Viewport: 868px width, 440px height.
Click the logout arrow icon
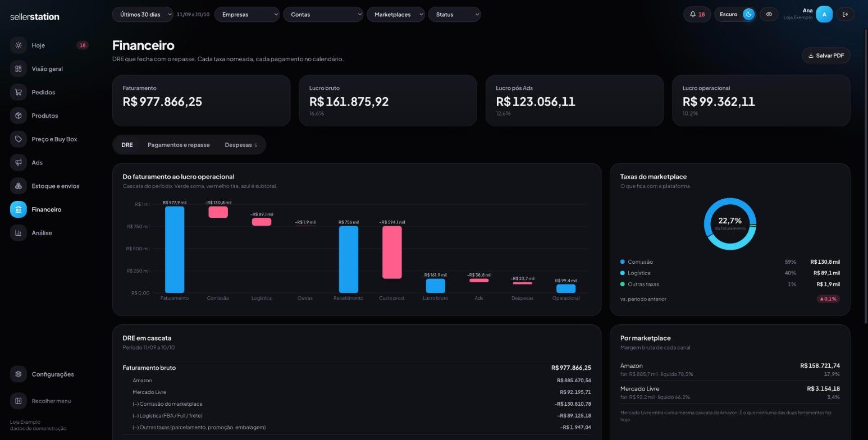point(846,15)
